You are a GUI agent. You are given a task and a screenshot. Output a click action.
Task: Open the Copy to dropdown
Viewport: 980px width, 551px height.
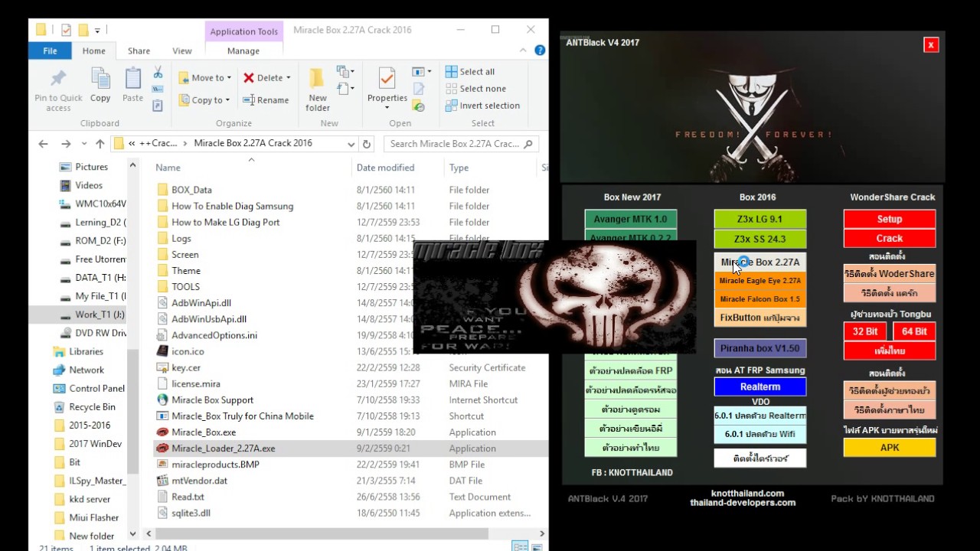pyautogui.click(x=204, y=100)
